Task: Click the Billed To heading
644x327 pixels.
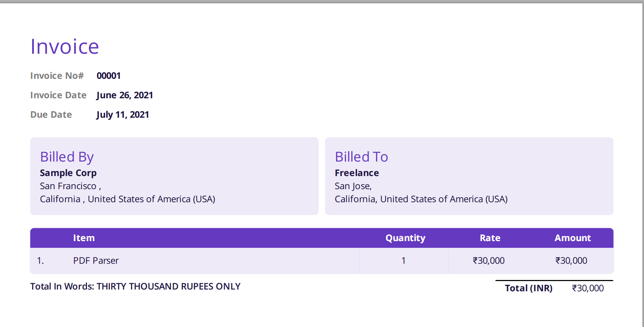Action: pyautogui.click(x=361, y=157)
